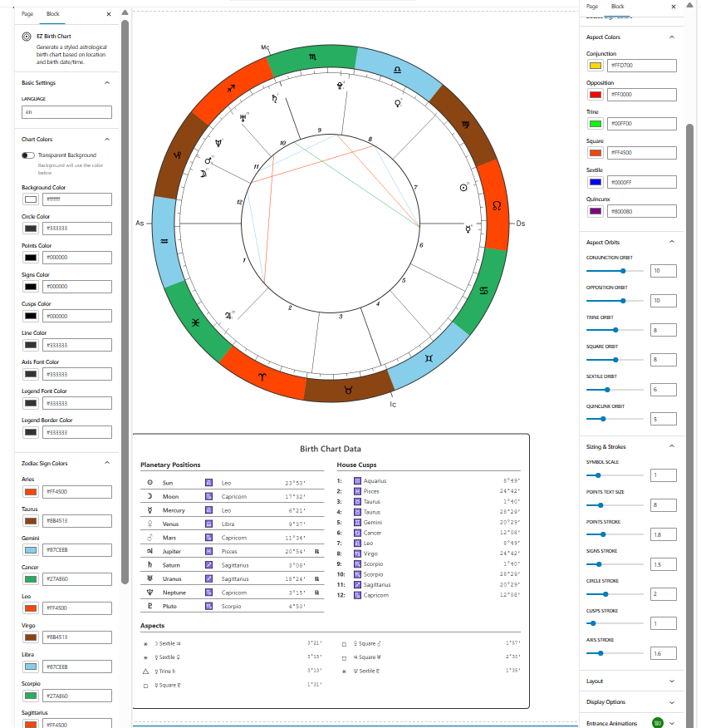Click the Leo symbol on the zodiac wheel
Viewport: 701px width, 728px height.
(497, 204)
